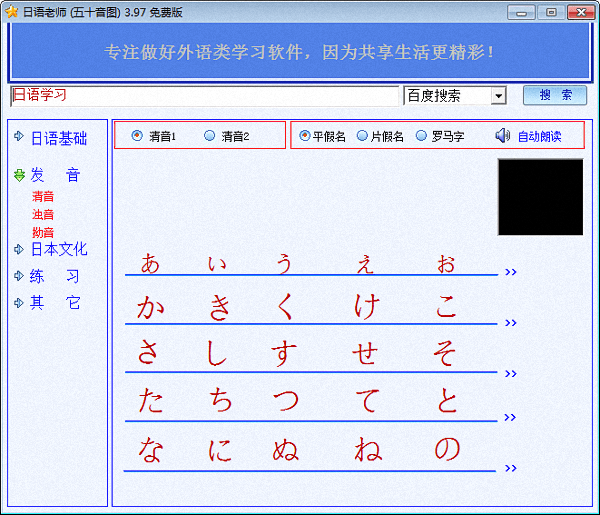Click the black preview box

pyautogui.click(x=540, y=197)
